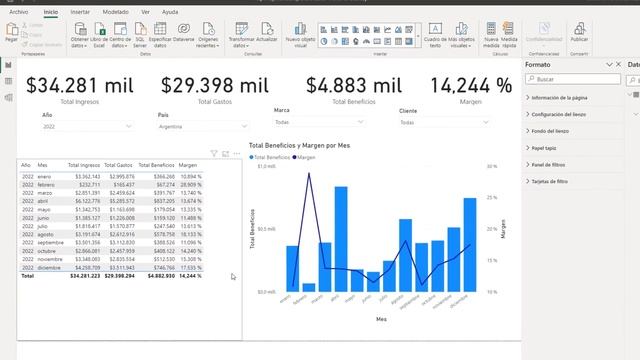This screenshot has width=640, height=360.
Task: Insert a gauge visual from gallery
Action: [366, 41]
